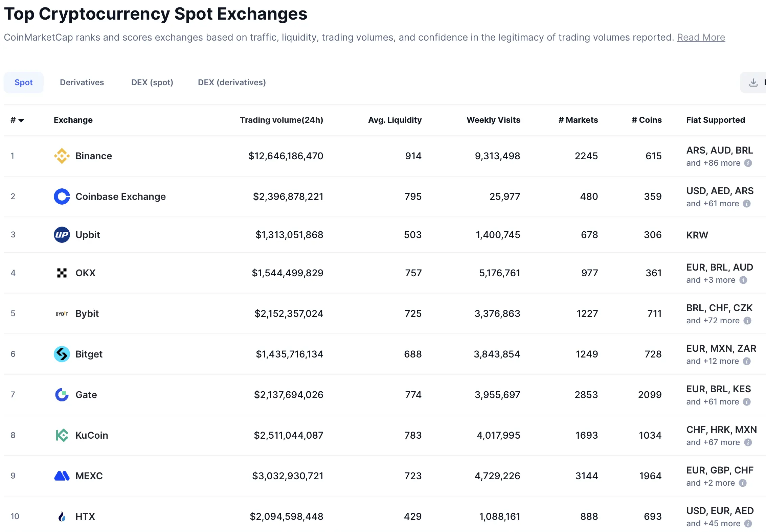Click the KuCoin logo icon
The image size is (766, 532).
click(x=62, y=435)
